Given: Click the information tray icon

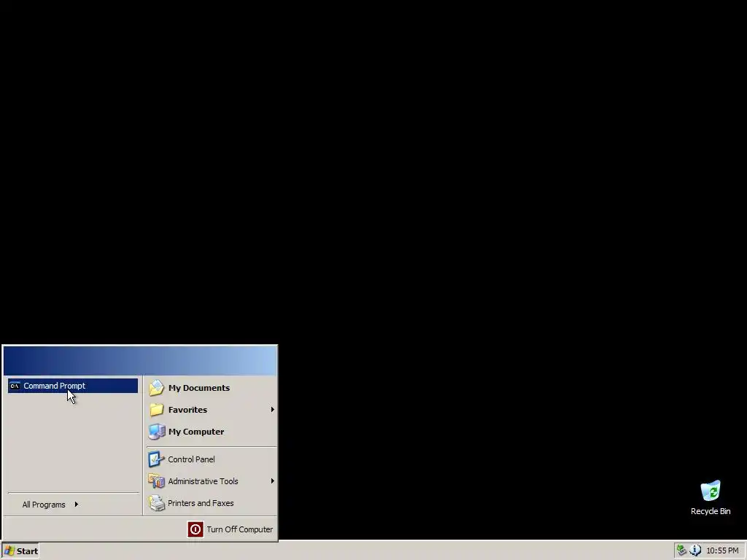Looking at the screenshot, I should 695,551.
